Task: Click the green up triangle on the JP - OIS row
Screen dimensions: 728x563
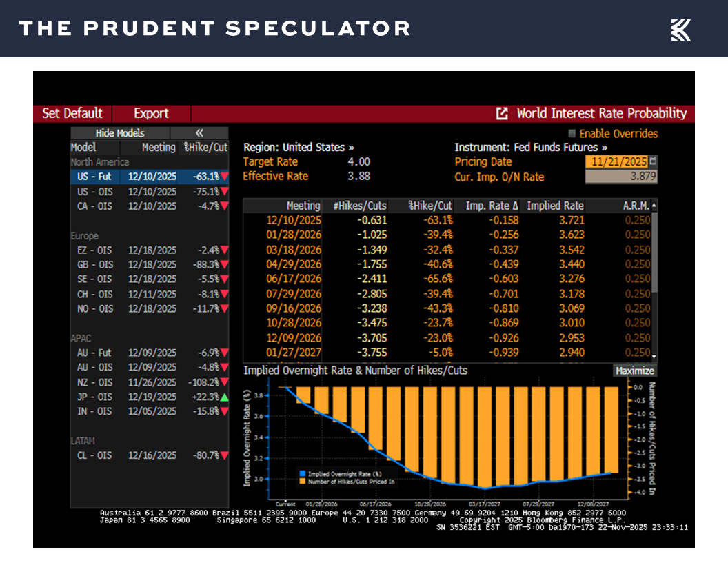Action: pos(225,397)
